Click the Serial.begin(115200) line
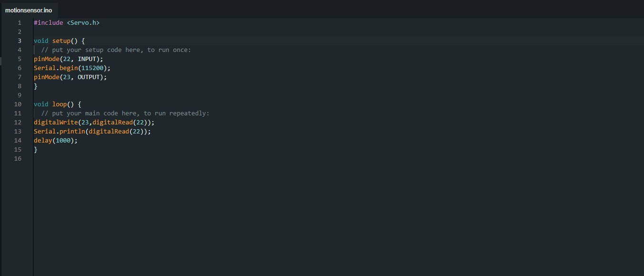 pos(72,68)
